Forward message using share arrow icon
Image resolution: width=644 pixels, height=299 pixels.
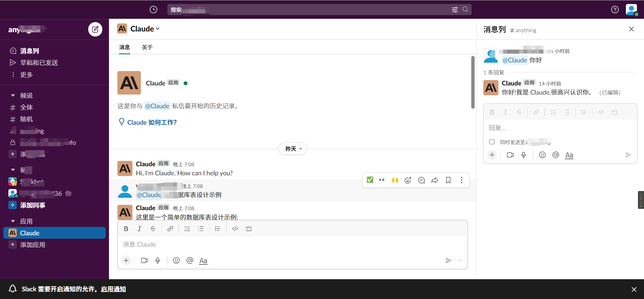435,180
